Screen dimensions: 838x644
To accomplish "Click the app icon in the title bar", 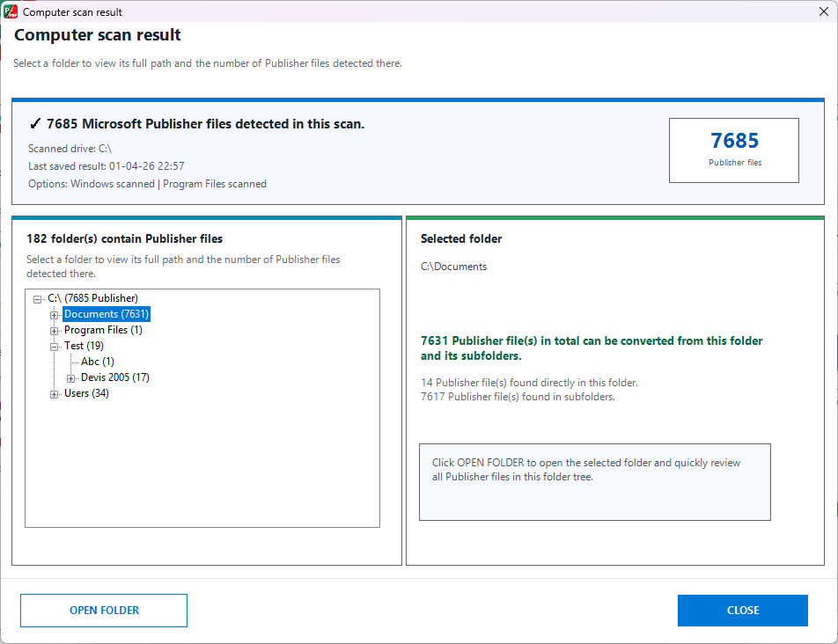I will (11, 11).
